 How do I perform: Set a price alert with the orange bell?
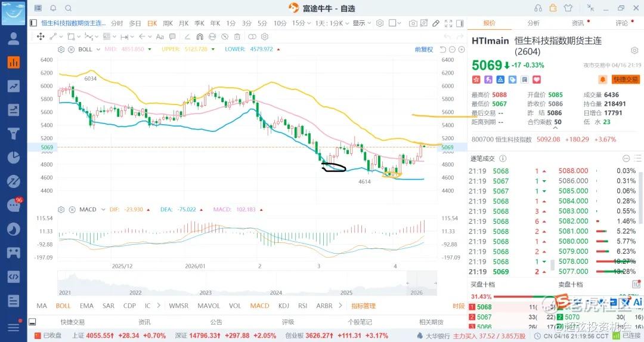(602, 79)
